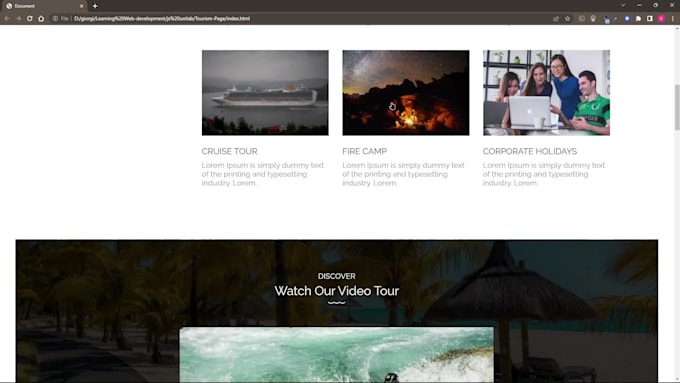View site information icon beside File
The image size is (680, 383).
click(x=55, y=19)
